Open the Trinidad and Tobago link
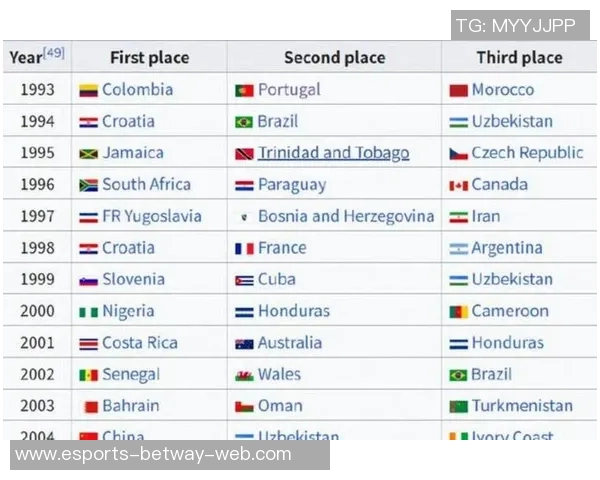The height and width of the screenshot is (480, 600). coord(333,153)
